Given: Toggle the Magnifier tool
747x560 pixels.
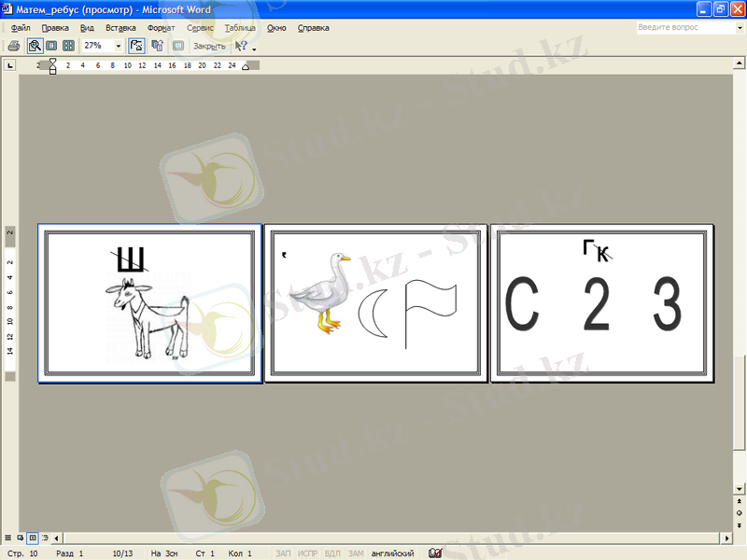Looking at the screenshot, I should [35, 45].
